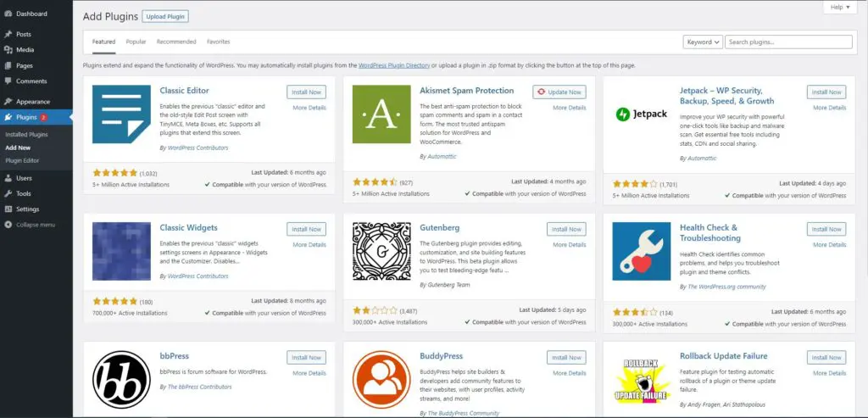868x418 pixels.
Task: Click the Akismet plugin logo
Action: coord(381,114)
